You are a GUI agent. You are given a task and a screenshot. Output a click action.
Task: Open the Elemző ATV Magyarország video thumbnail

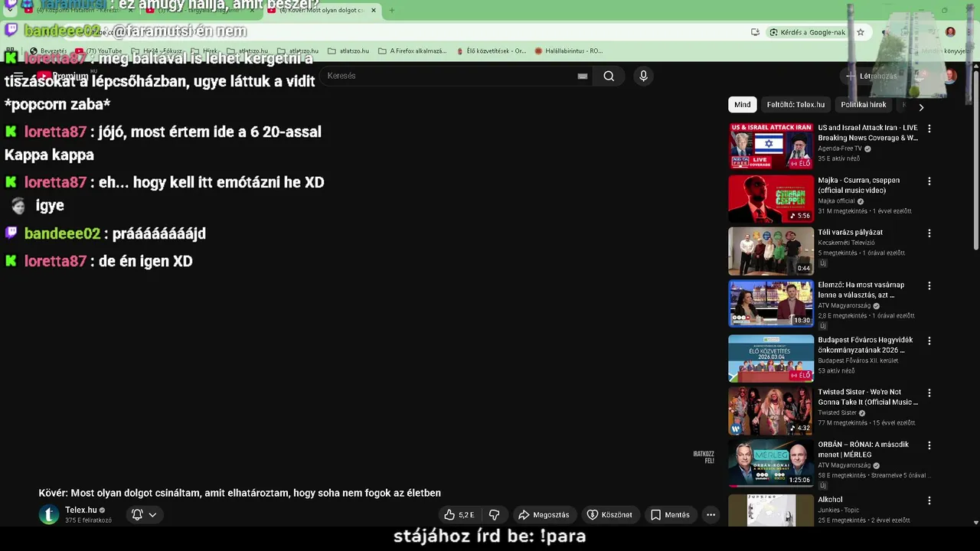tap(771, 304)
